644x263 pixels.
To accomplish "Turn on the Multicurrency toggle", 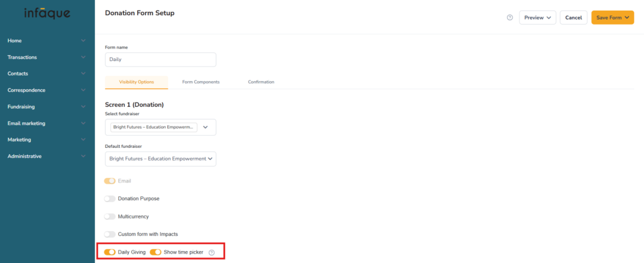I will pyautogui.click(x=111, y=216).
